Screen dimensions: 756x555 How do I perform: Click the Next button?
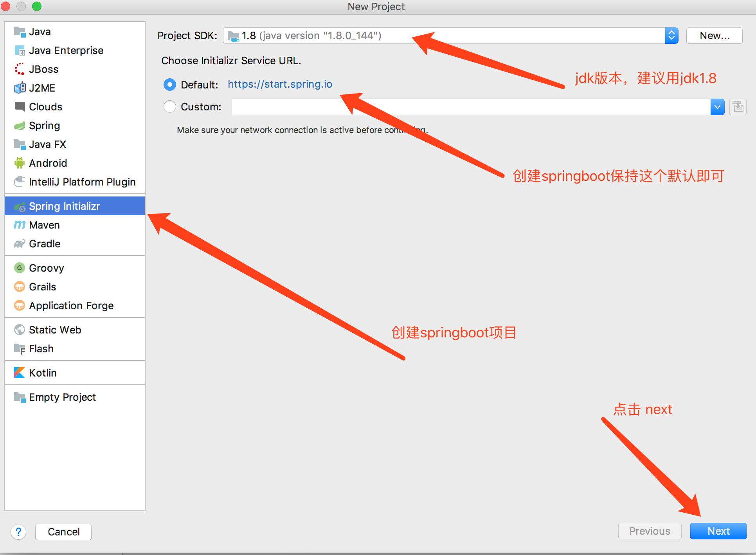[x=718, y=531]
